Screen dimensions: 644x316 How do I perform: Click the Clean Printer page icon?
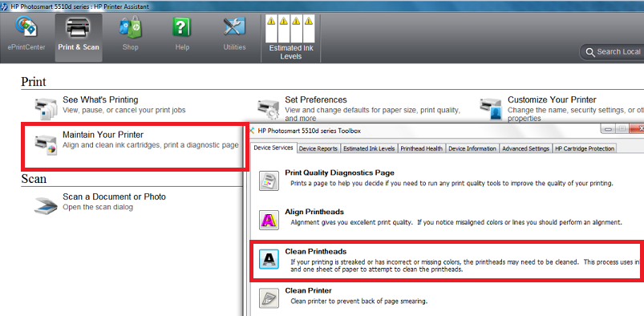click(269, 298)
